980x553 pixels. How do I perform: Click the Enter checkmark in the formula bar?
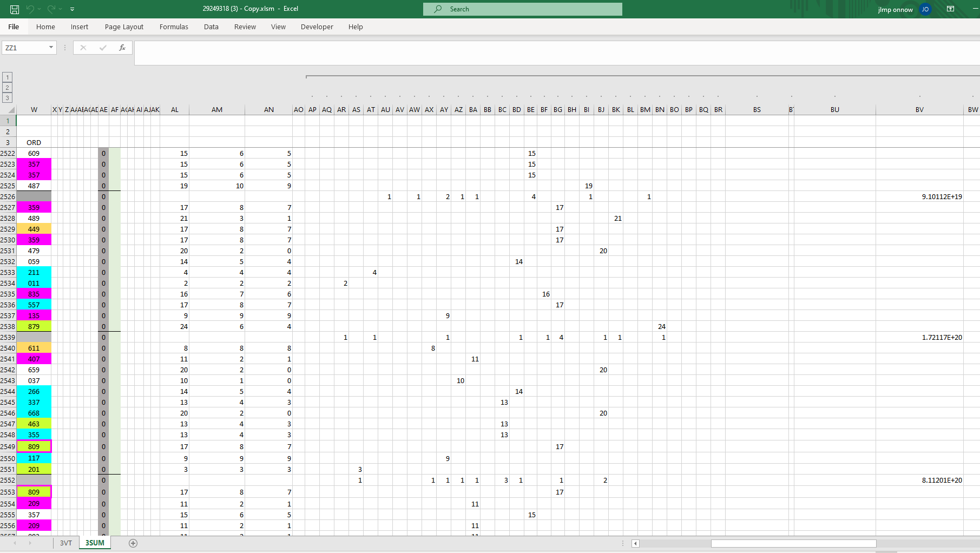coord(102,48)
